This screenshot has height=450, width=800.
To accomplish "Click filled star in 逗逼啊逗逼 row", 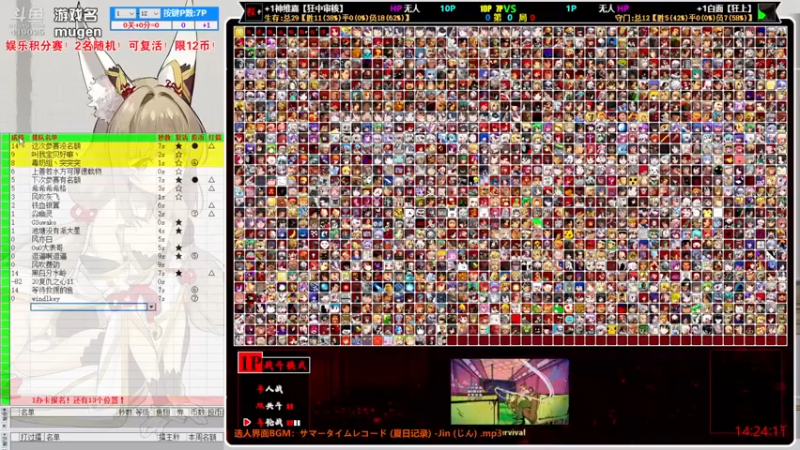I will [x=179, y=256].
